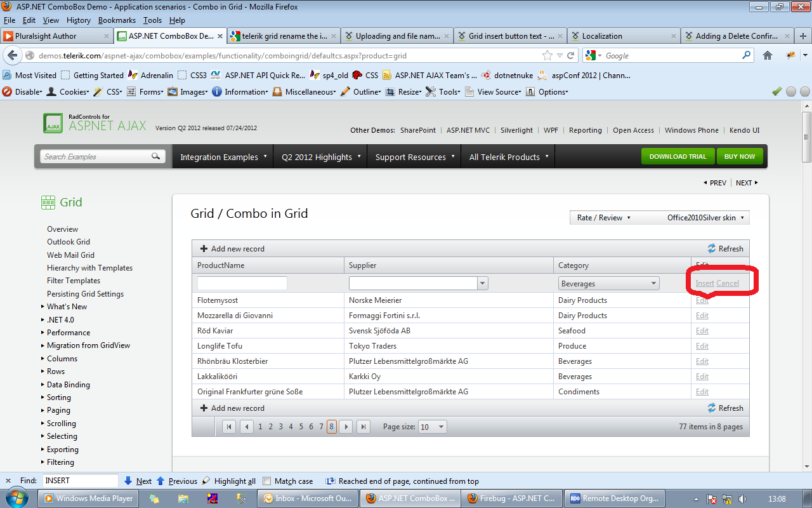Switch to the Grid insert button text tab
The width and height of the screenshot is (812, 508).
click(x=509, y=36)
